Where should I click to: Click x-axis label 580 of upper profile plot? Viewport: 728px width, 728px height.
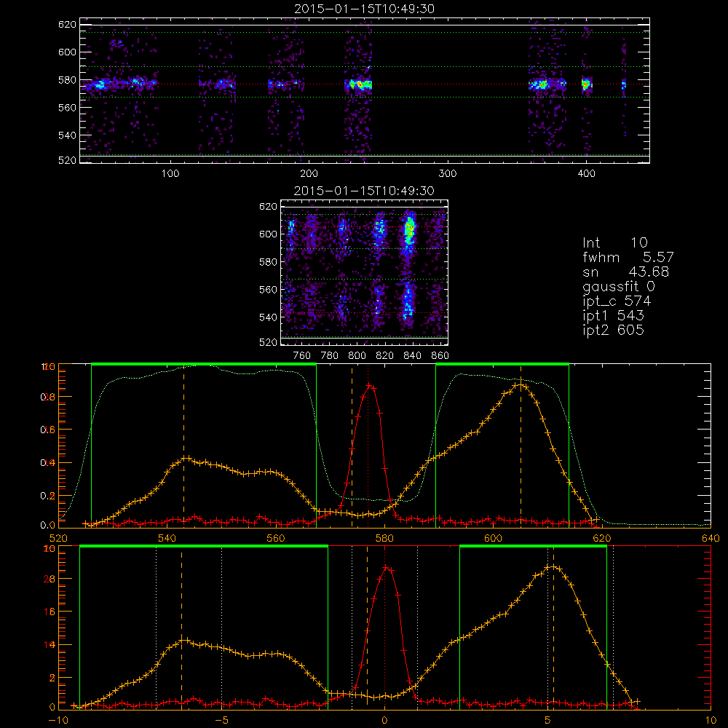pos(384,539)
